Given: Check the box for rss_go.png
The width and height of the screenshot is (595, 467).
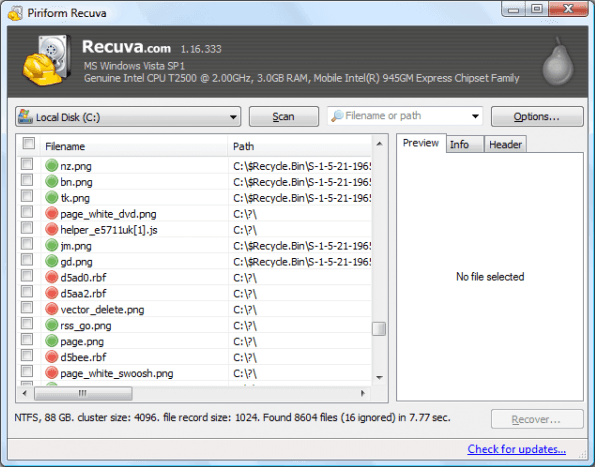Looking at the screenshot, I should pos(27,323).
